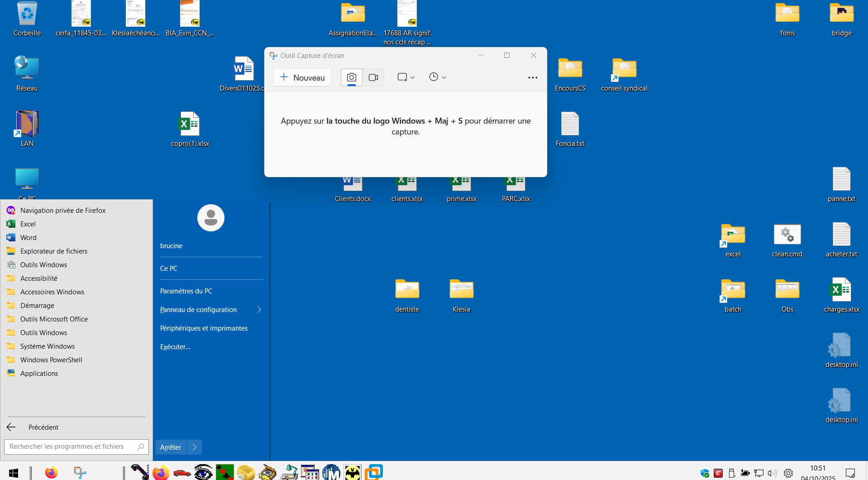Image resolution: width=868 pixels, height=480 pixels.
Task: Open the capture delay timer dropdown
Action: click(x=437, y=77)
